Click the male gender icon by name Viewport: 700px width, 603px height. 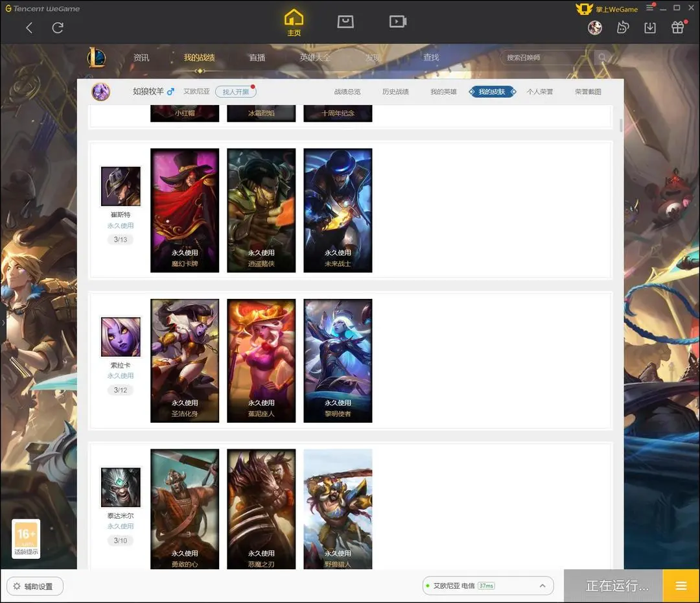pos(170,91)
